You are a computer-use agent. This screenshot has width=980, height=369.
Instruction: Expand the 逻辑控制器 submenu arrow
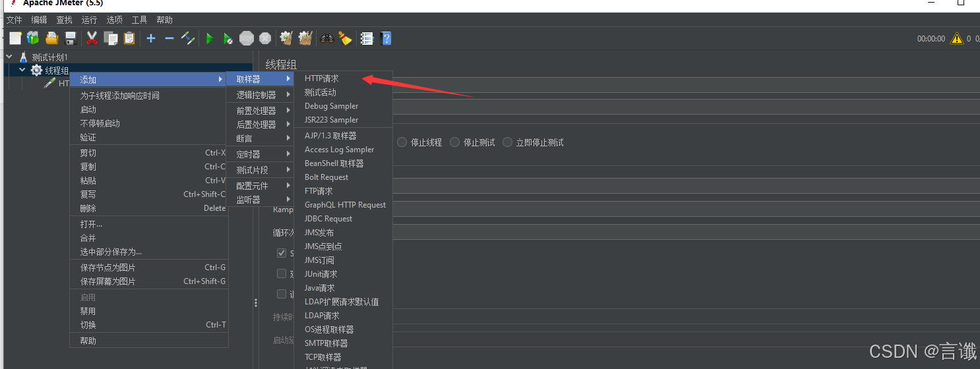click(x=288, y=95)
